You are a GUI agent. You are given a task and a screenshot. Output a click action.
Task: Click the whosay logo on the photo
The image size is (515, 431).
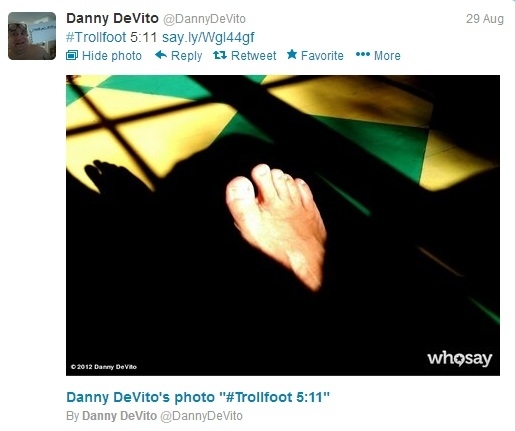click(x=460, y=359)
